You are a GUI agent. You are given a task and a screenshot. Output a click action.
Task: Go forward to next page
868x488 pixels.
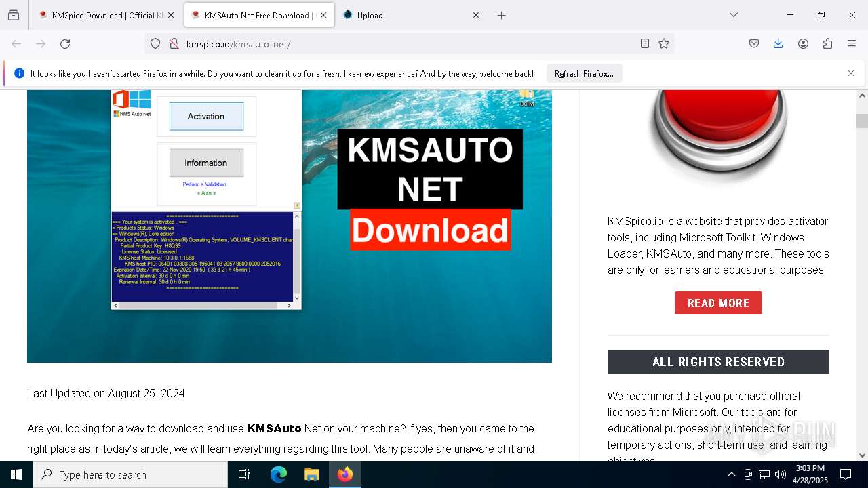[x=41, y=44]
